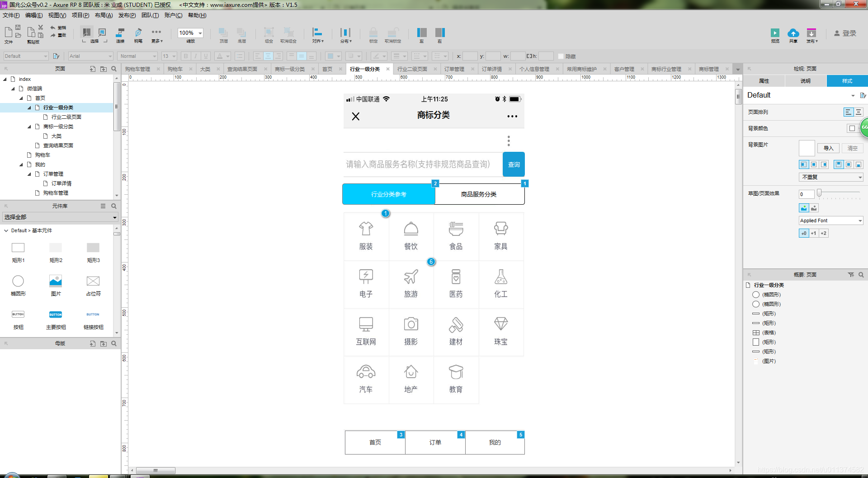Click the 查询 search button on canvas
This screenshot has width=868, height=478.
click(x=514, y=164)
